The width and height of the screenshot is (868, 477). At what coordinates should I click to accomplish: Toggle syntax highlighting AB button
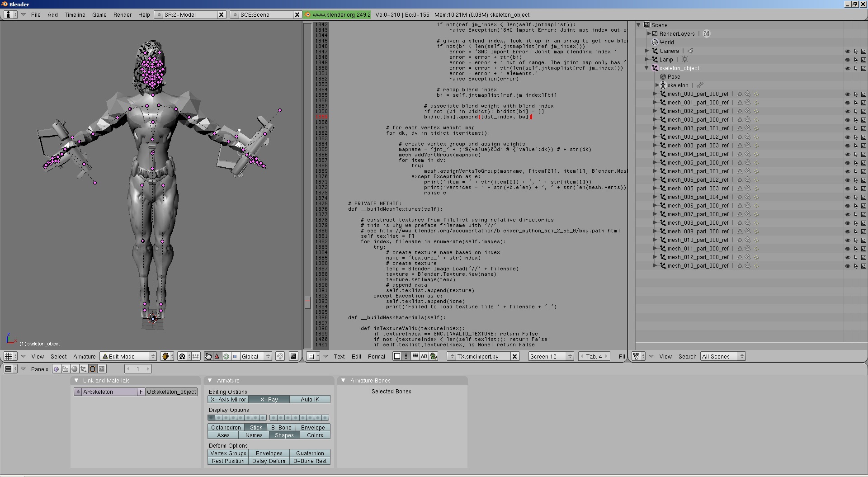(x=424, y=356)
